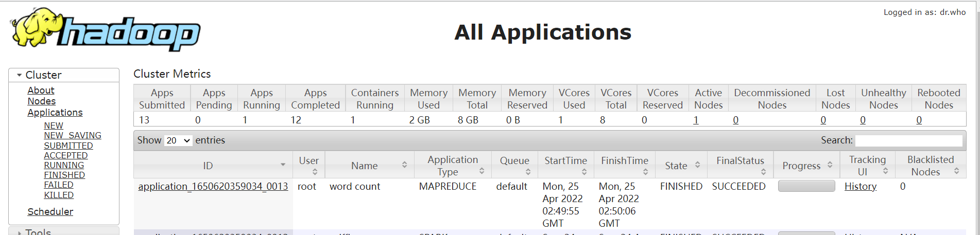980x235 pixels.
Task: Filter applications by NEW_SAVING state
Action: [73, 135]
